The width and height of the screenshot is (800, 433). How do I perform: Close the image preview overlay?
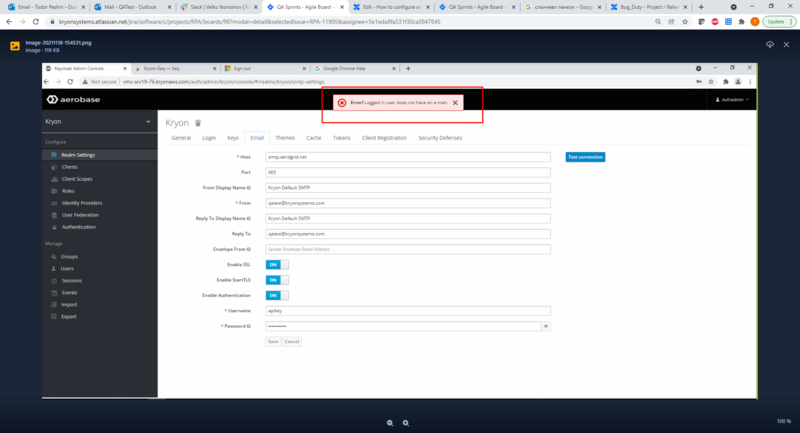coord(787,45)
